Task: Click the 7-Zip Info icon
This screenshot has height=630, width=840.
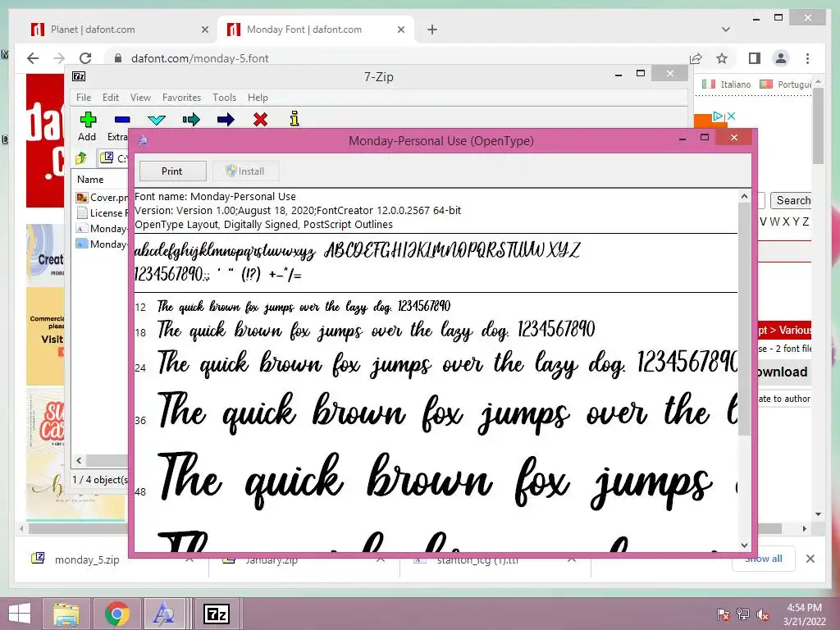Action: click(x=294, y=118)
